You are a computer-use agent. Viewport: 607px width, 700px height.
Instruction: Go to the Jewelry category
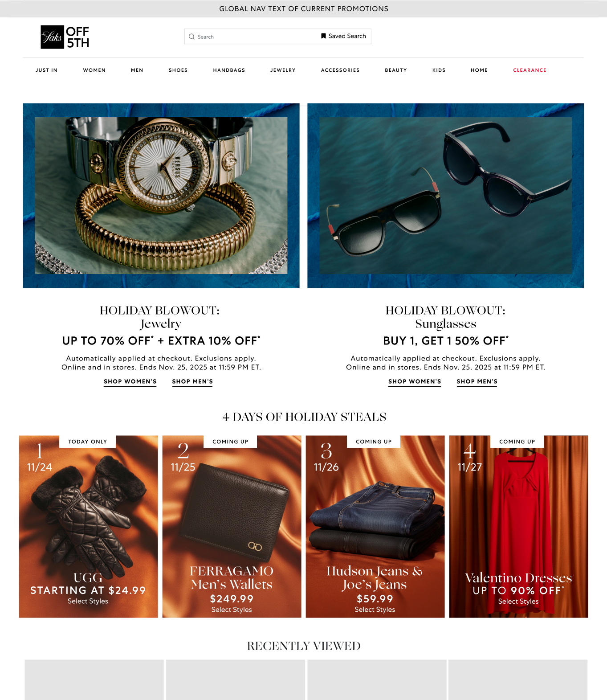(283, 70)
